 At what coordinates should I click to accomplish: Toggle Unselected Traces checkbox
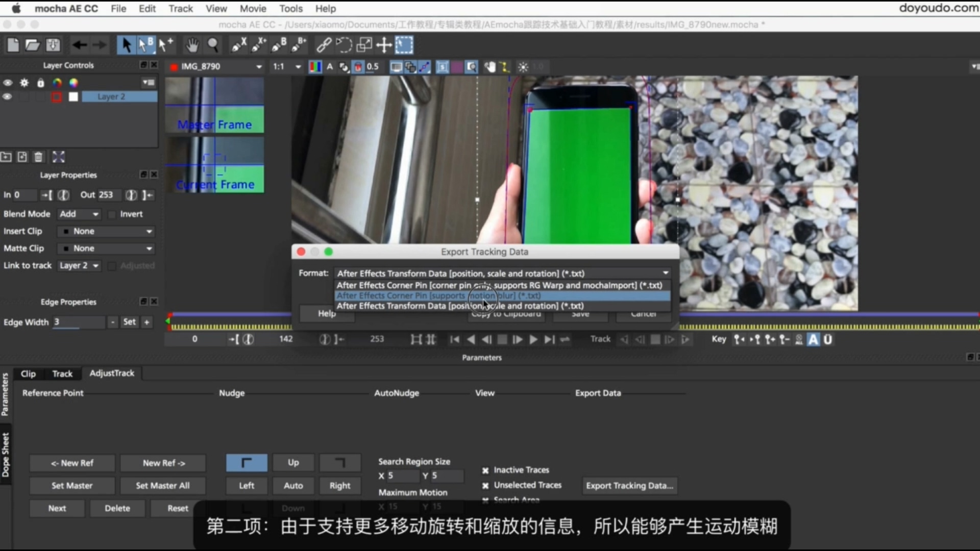(485, 486)
